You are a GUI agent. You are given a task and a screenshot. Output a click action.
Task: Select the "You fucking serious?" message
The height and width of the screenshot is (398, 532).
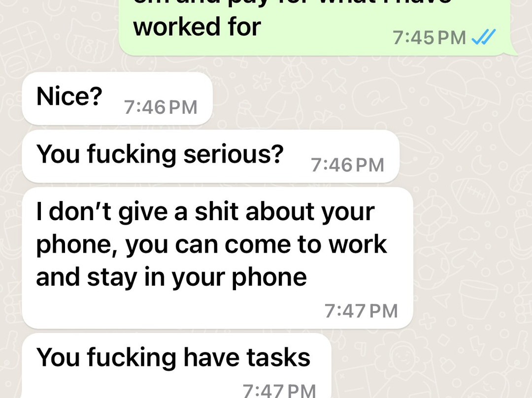[210, 156]
